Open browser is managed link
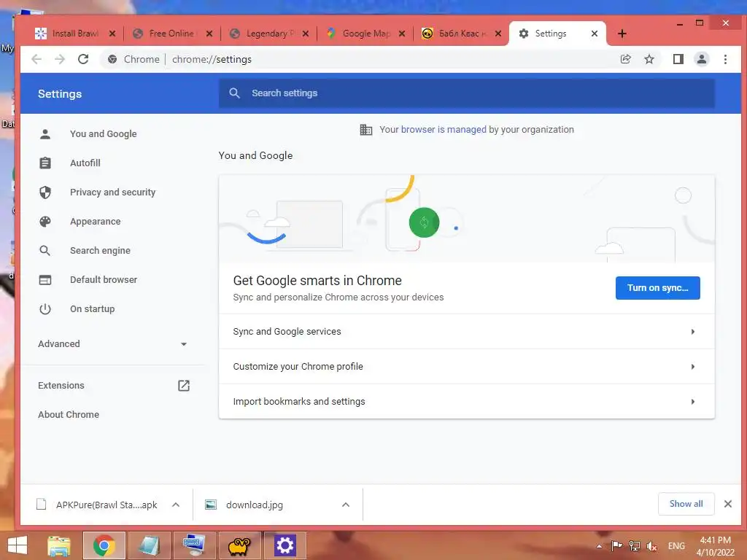This screenshot has width=747, height=560. [444, 130]
